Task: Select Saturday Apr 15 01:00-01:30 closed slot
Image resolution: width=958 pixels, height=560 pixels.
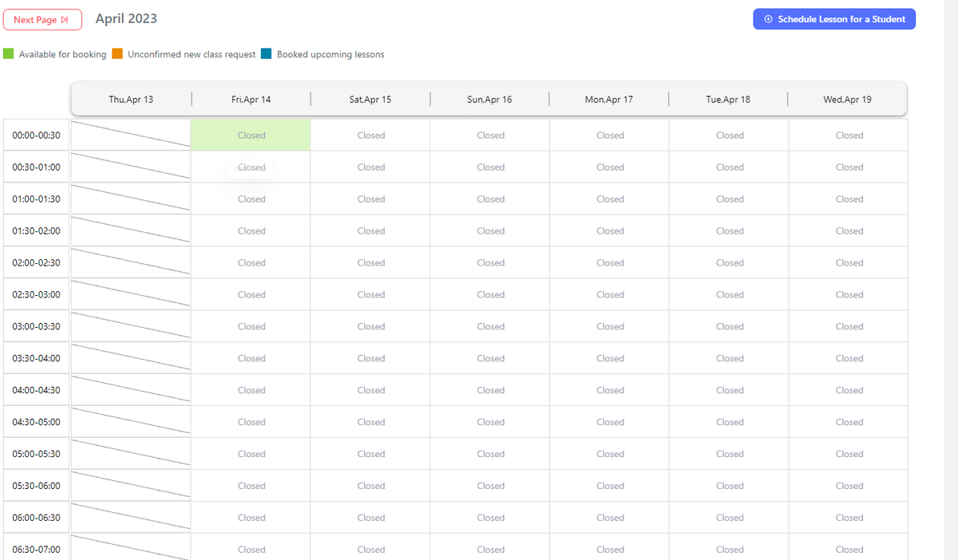Action: (x=370, y=199)
